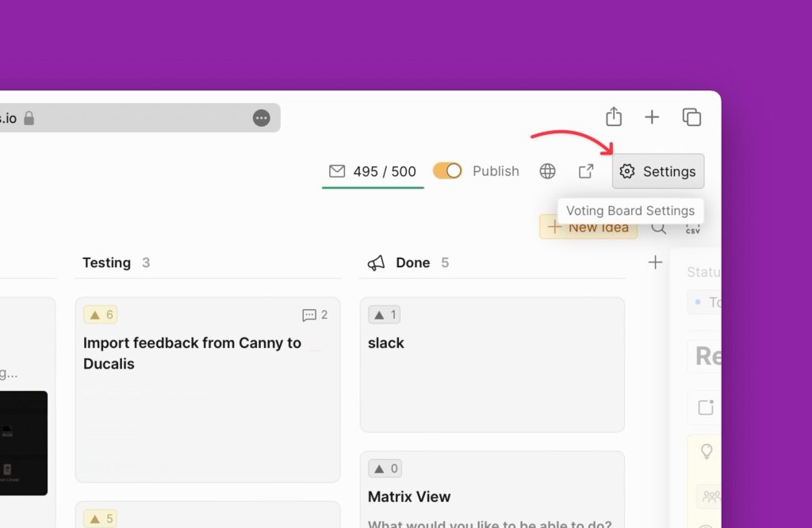This screenshot has height=528, width=812.
Task: Click the globe language icon
Action: (547, 171)
